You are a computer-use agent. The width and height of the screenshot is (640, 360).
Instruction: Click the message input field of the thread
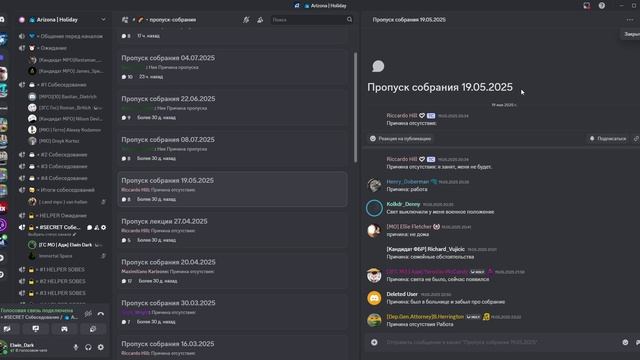[x=502, y=342]
